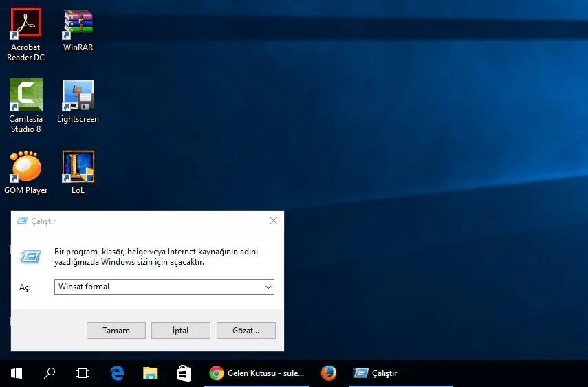The height and width of the screenshot is (387, 588).
Task: Launch Firefox from the taskbar
Action: coord(329,373)
